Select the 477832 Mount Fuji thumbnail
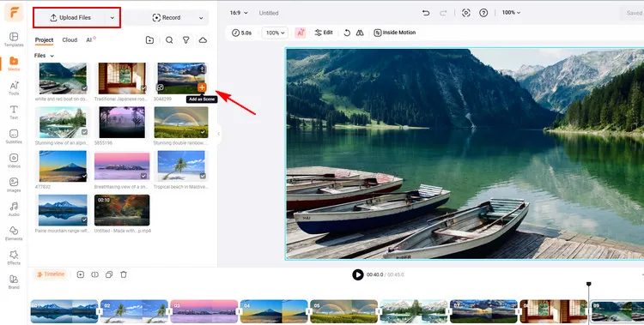This screenshot has height=325, width=644. [63, 166]
